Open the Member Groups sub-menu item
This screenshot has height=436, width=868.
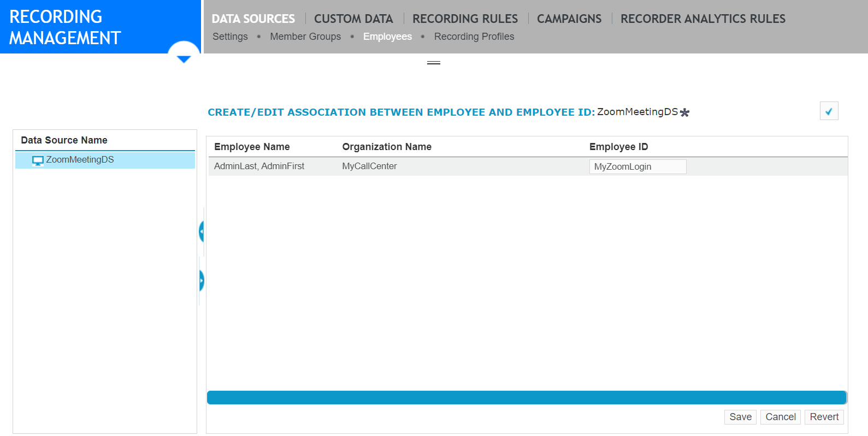coord(305,37)
